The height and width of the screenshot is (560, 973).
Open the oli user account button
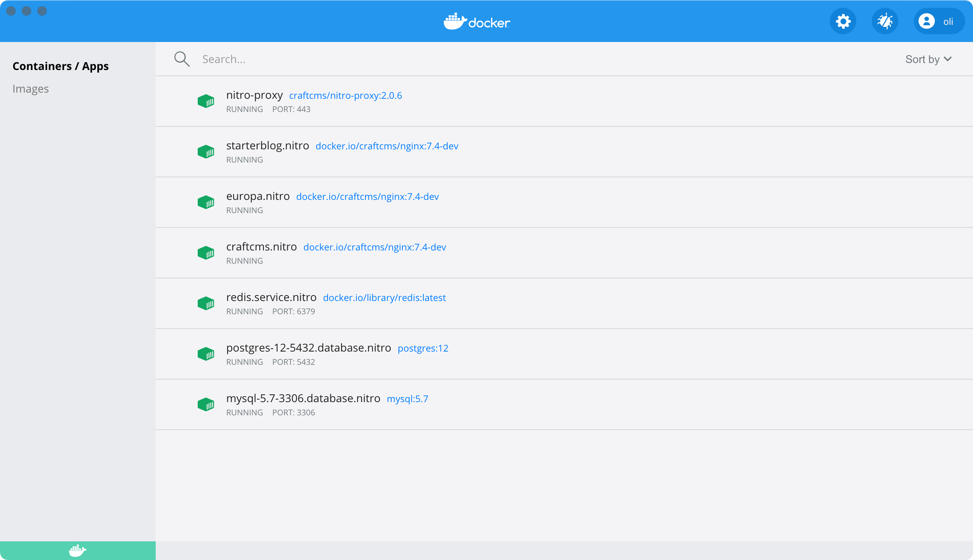click(939, 21)
